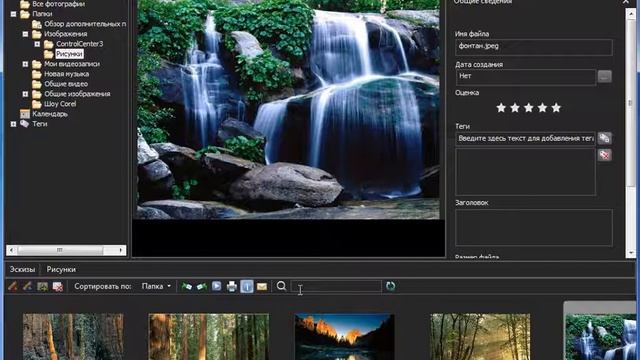The image size is (640, 360).
Task: Click the ControlCenter3 folder icon
Action: pyautogui.click(x=49, y=44)
